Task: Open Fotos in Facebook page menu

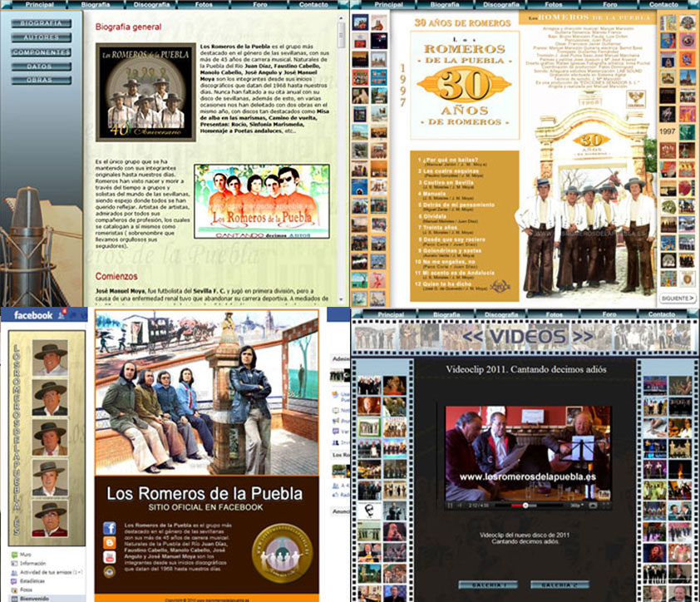Action: pos(22,590)
